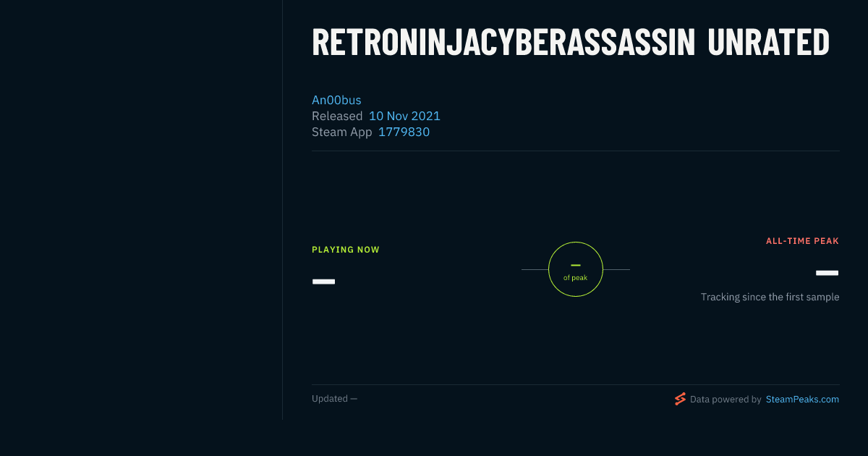Click the 'Updated —' timestamp text

(x=334, y=399)
